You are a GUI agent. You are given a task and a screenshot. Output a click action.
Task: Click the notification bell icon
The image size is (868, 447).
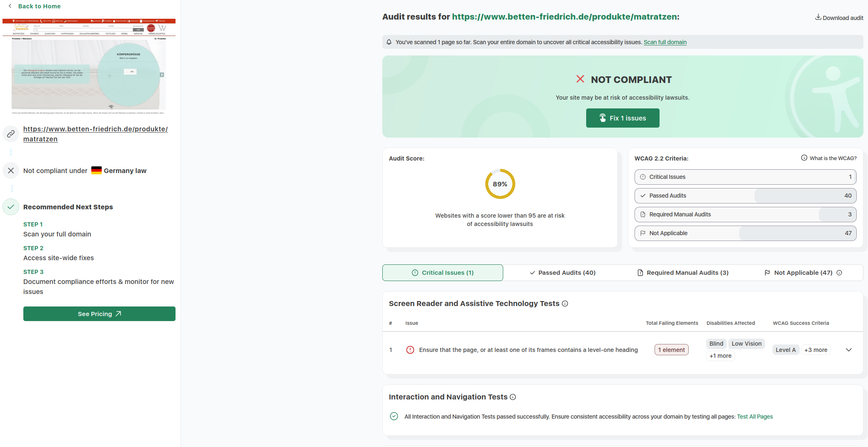pos(389,42)
